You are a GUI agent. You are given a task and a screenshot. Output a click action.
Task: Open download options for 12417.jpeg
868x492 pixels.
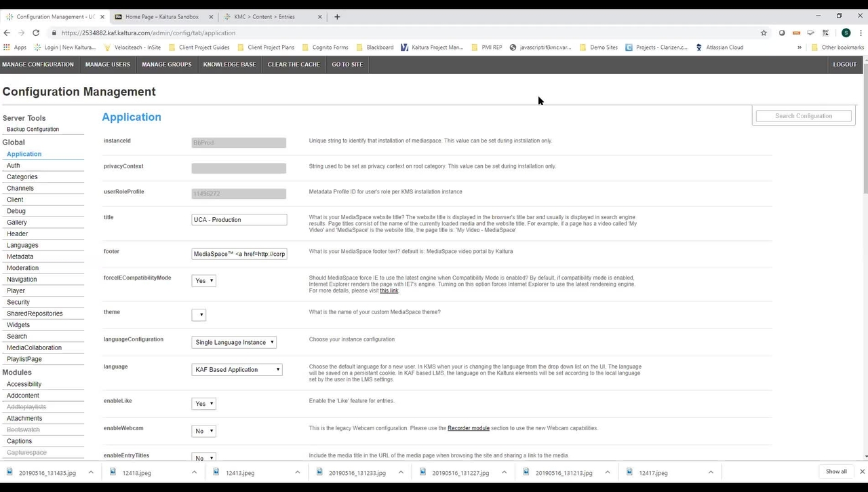coord(711,472)
